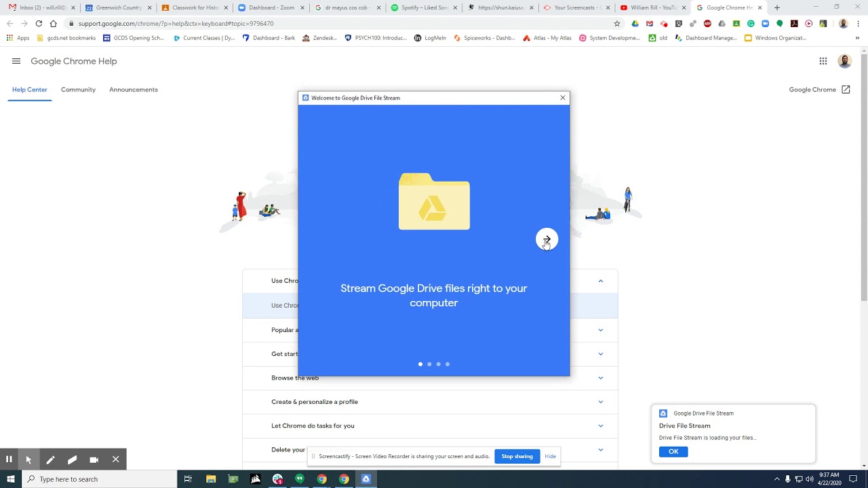Close the Screencastify drawing toolbar
The height and width of the screenshot is (488, 868).
(x=116, y=459)
